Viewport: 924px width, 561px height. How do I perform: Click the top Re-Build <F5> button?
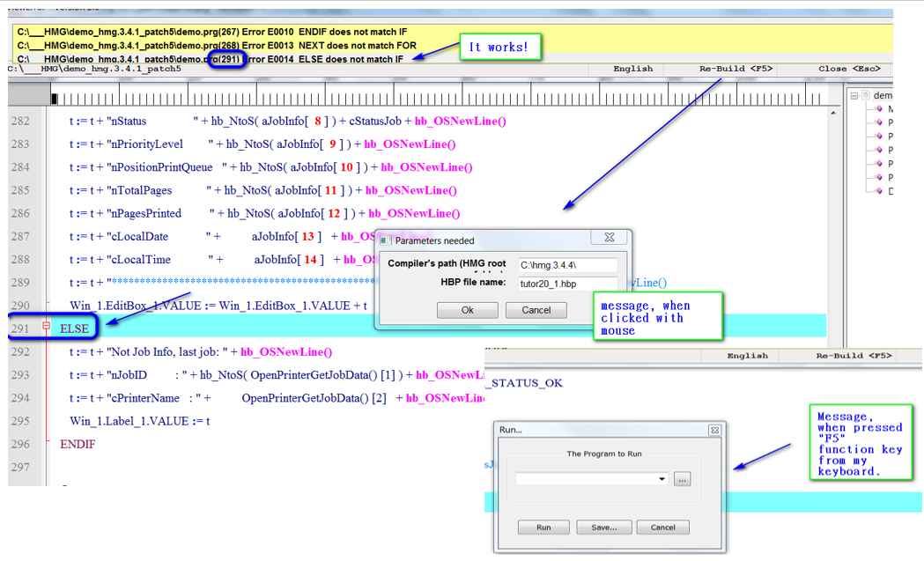click(736, 69)
